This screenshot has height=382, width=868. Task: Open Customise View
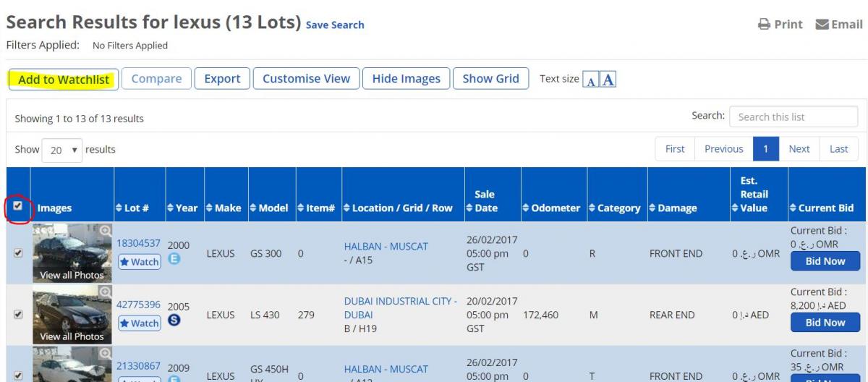click(x=306, y=80)
